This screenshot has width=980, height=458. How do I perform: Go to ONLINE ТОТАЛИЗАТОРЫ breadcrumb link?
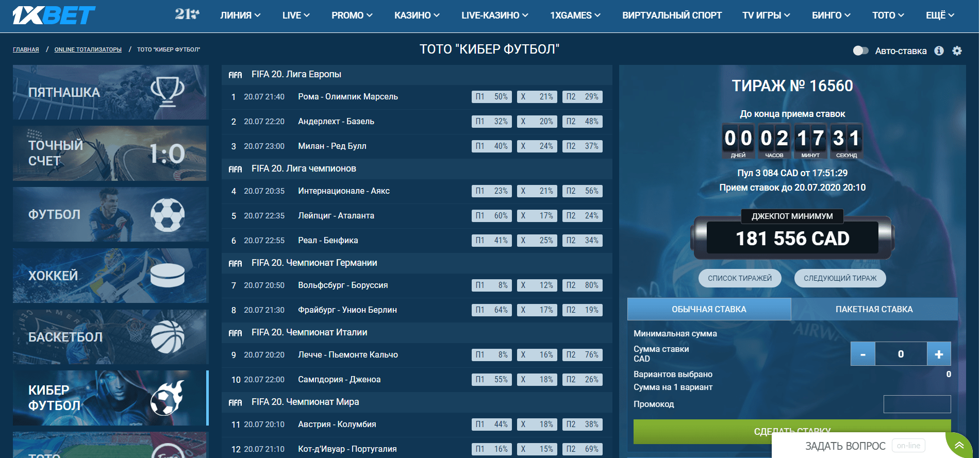pos(88,49)
